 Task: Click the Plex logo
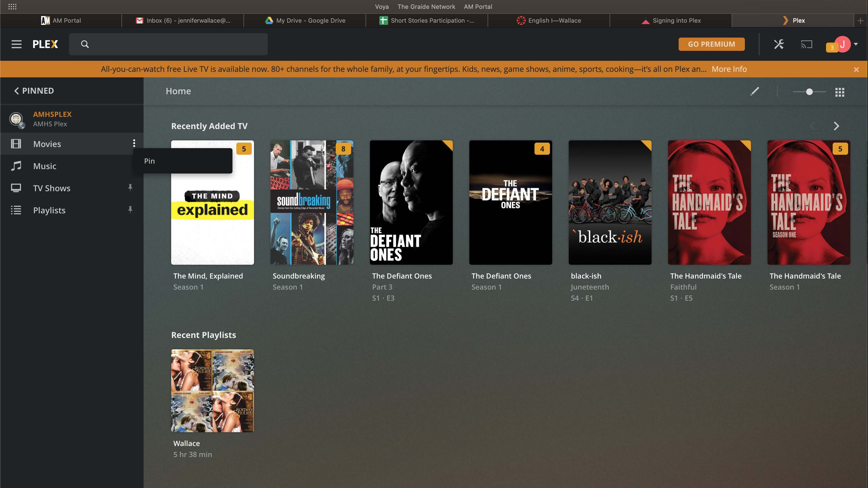click(x=45, y=44)
